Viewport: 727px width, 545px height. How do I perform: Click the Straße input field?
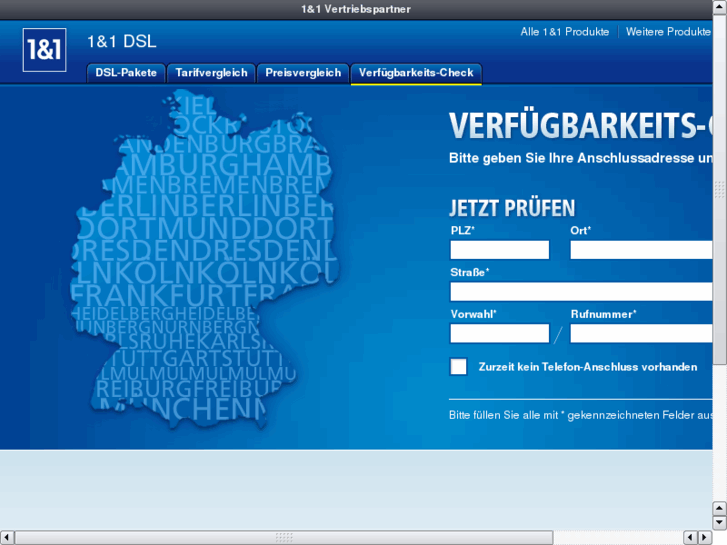coord(581,292)
